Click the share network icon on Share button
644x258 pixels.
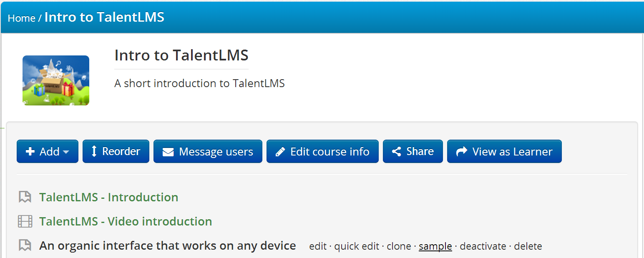point(396,151)
